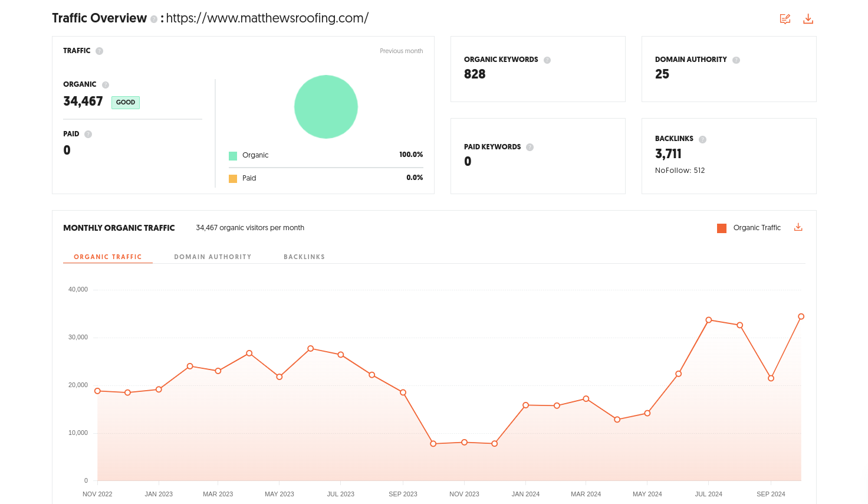The width and height of the screenshot is (868, 504).
Task: Download the Traffic Overview report
Action: point(808,19)
